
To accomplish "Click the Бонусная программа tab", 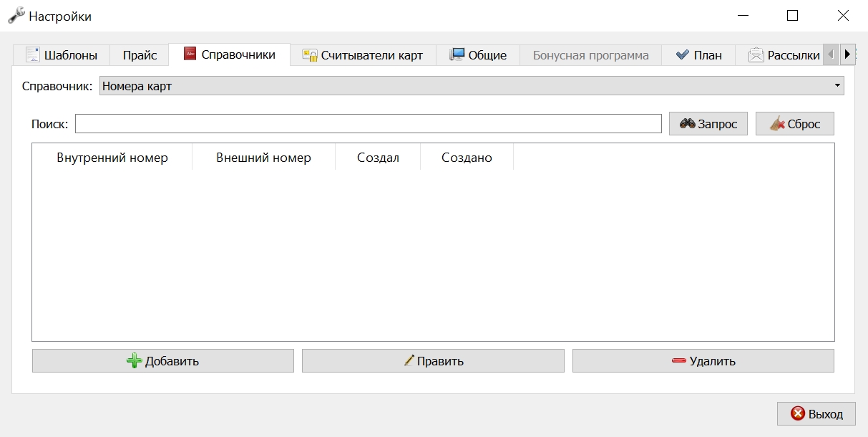I will (591, 55).
